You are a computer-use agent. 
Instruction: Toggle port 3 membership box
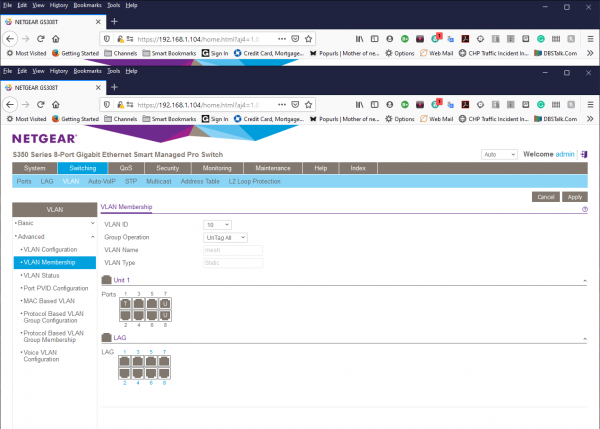139,304
